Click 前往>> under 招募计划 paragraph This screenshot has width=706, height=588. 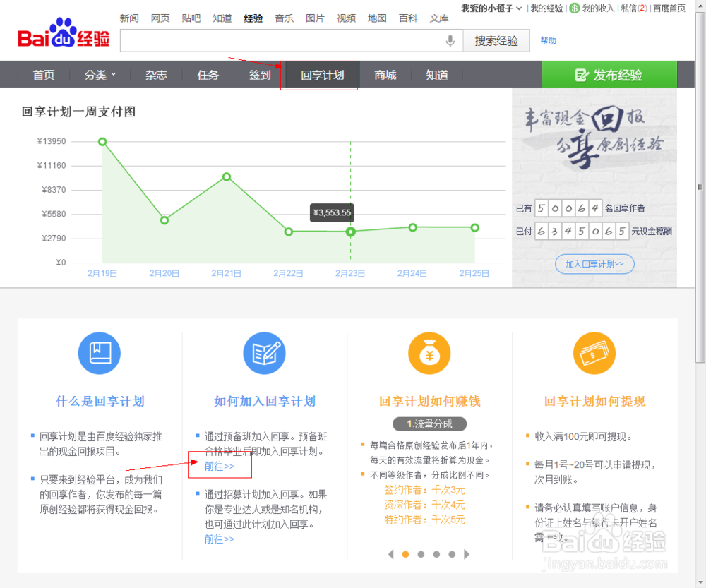(220, 539)
